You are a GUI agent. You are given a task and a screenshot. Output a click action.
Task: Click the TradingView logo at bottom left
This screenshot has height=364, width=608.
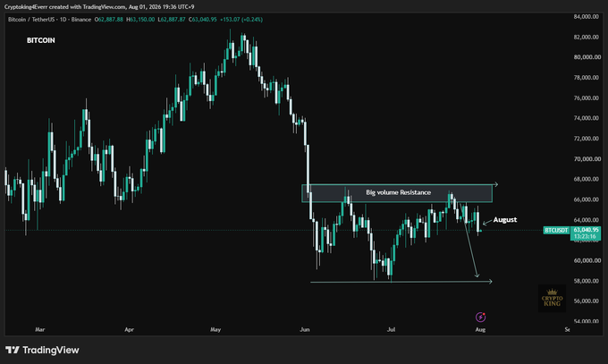point(42,350)
